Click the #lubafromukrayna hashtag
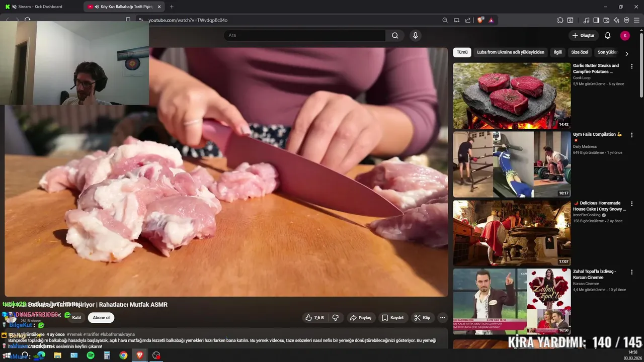Viewport: 644px width, 362px height. coord(117,334)
